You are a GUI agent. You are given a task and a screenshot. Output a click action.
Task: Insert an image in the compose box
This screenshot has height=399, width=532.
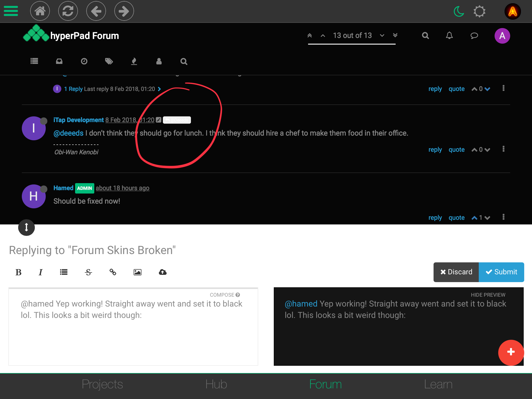point(137,272)
